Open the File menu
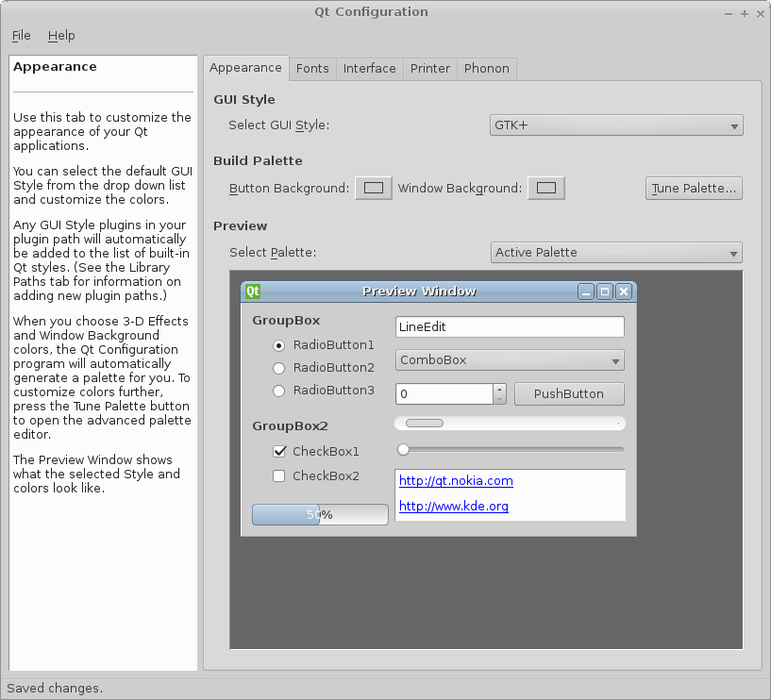 click(20, 35)
